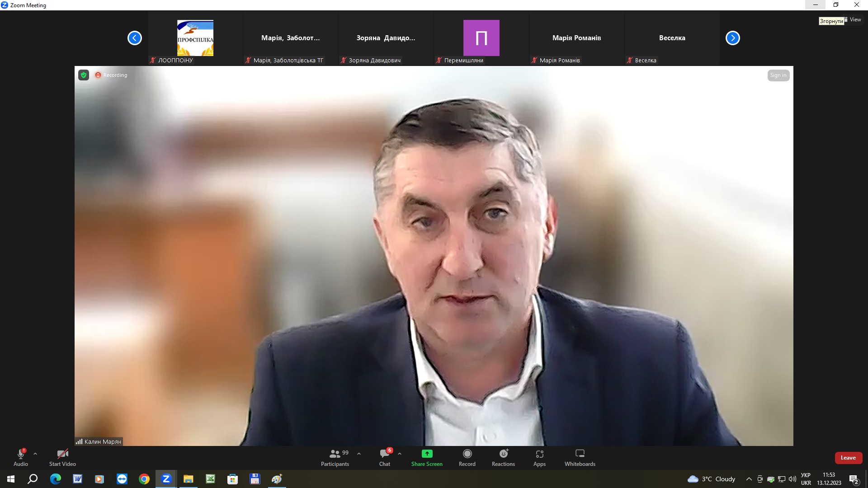Open Google Chrome from the taskbar
The image size is (868, 488).
[x=144, y=479]
